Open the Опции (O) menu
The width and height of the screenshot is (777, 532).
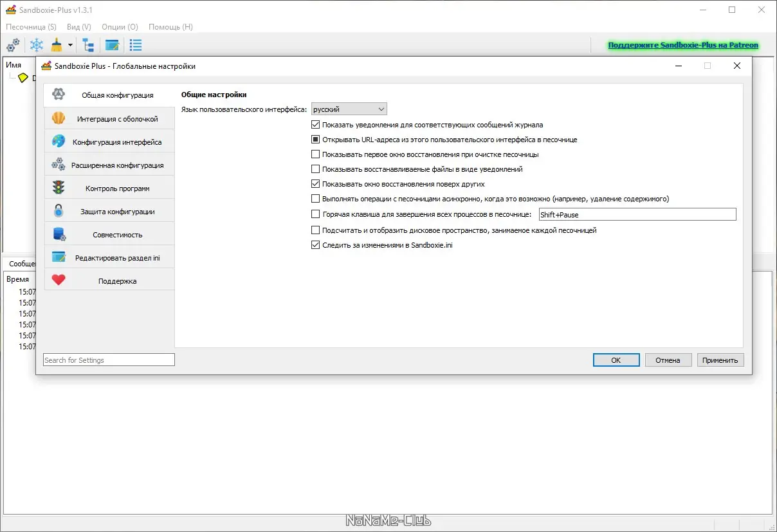pyautogui.click(x=120, y=27)
